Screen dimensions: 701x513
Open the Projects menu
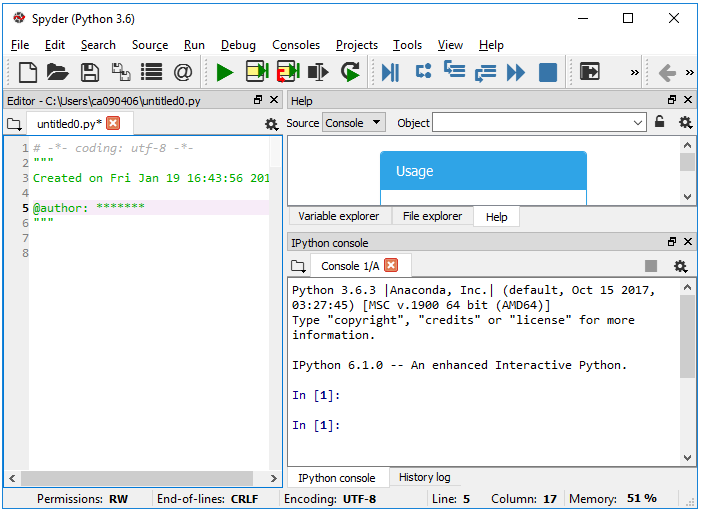(x=357, y=45)
